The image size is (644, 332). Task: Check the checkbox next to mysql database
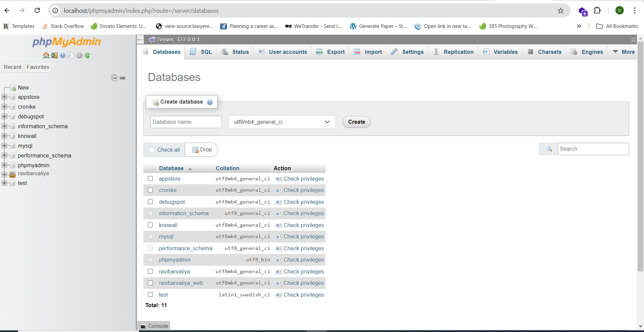[x=150, y=236]
